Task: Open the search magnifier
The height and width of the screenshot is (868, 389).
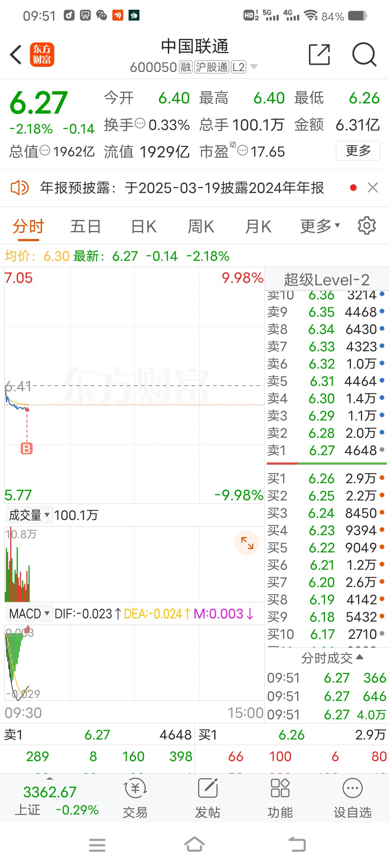Action: [364, 54]
